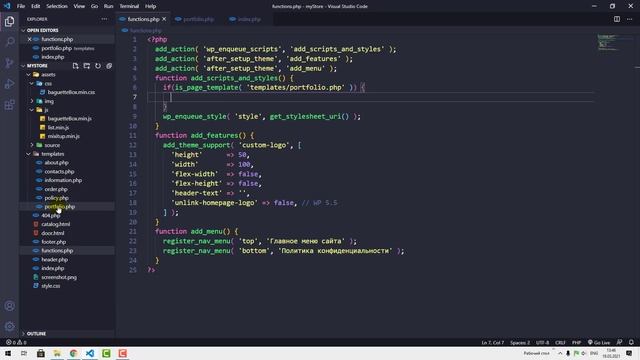Open the Search view icon
The image size is (640, 360).
point(9,42)
